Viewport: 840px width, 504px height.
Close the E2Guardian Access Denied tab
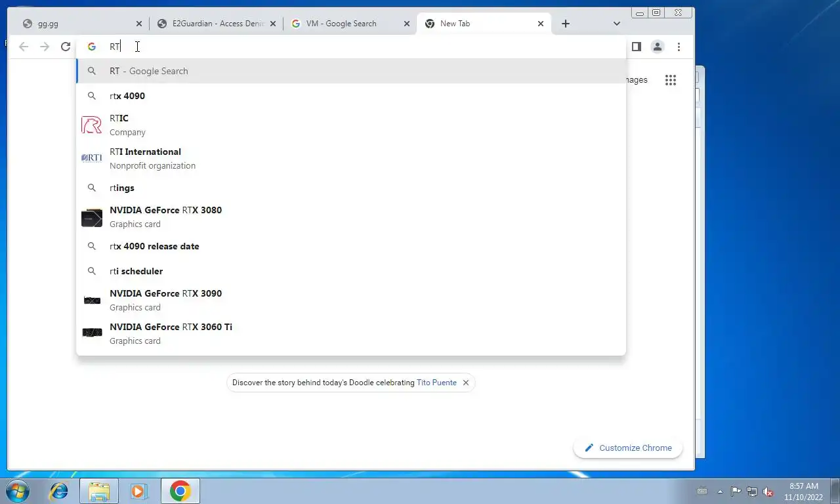[x=273, y=24]
